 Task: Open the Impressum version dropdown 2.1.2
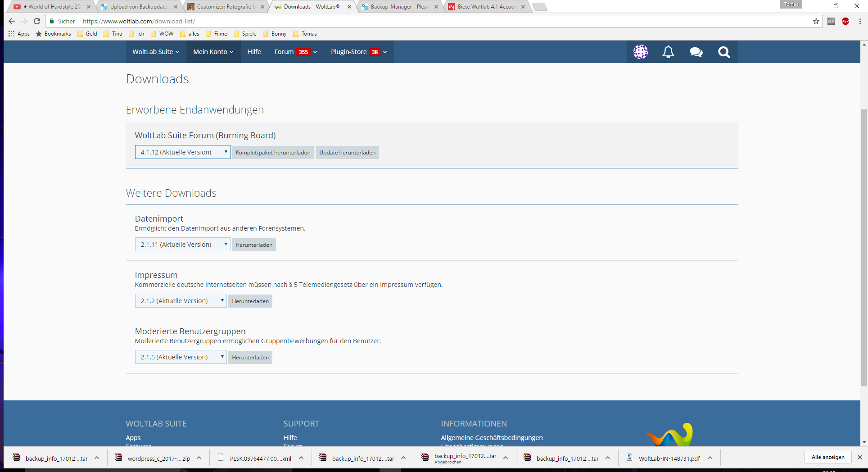181,301
